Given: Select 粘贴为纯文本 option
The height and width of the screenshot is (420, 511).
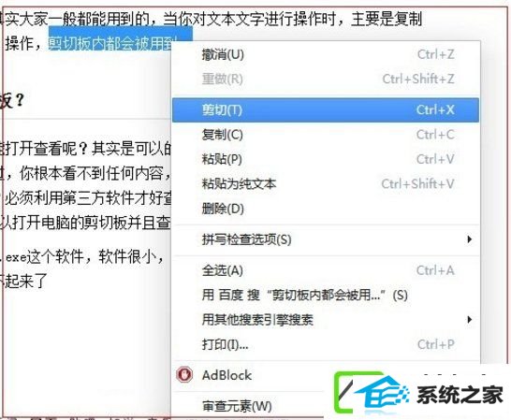Looking at the screenshot, I should [x=326, y=184].
